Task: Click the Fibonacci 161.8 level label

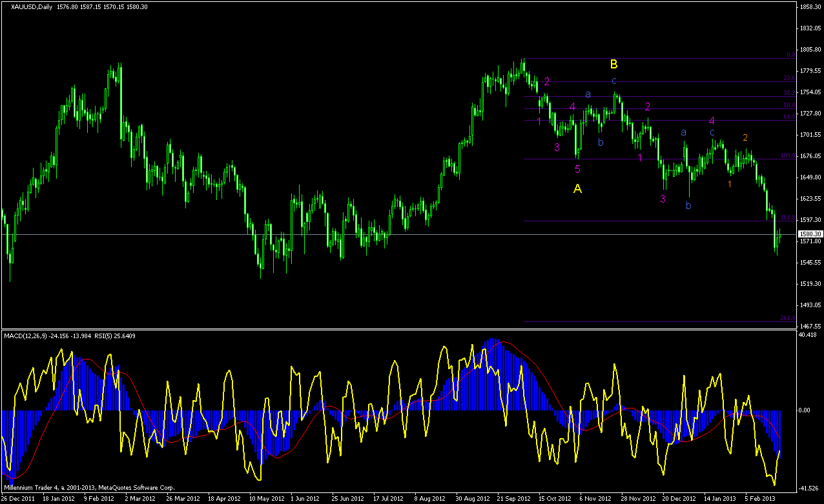Action: [x=788, y=218]
